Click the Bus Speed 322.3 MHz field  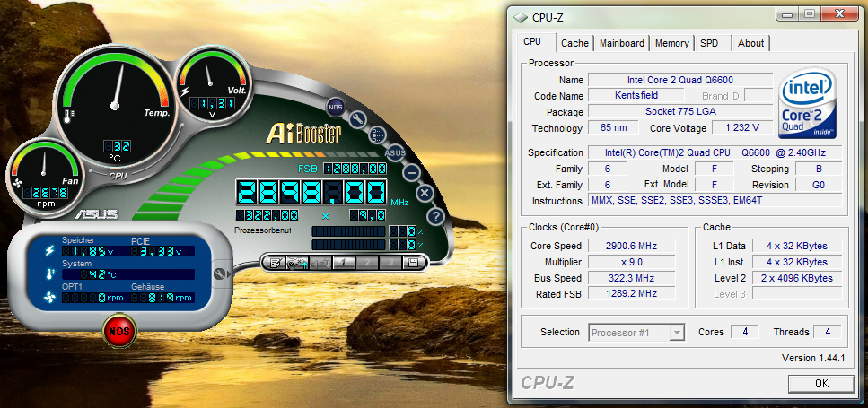(632, 278)
